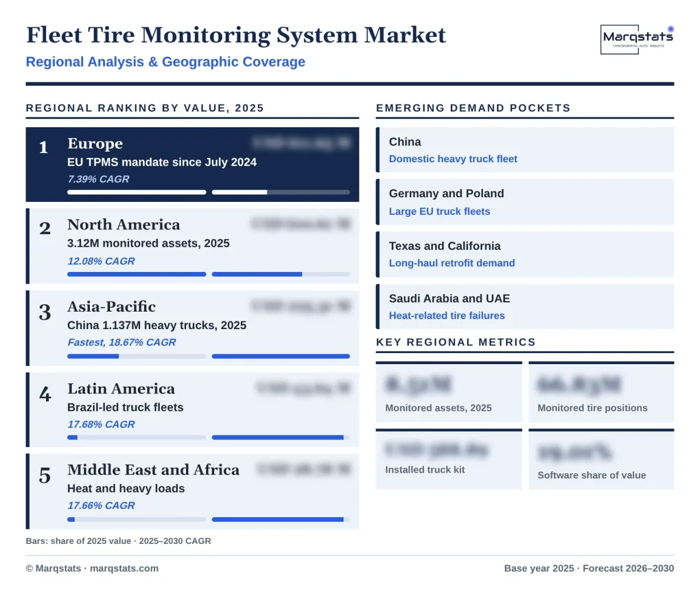Select the North America heading
Image resolution: width=700 pixels, height=590 pixels.
pyautogui.click(x=124, y=225)
